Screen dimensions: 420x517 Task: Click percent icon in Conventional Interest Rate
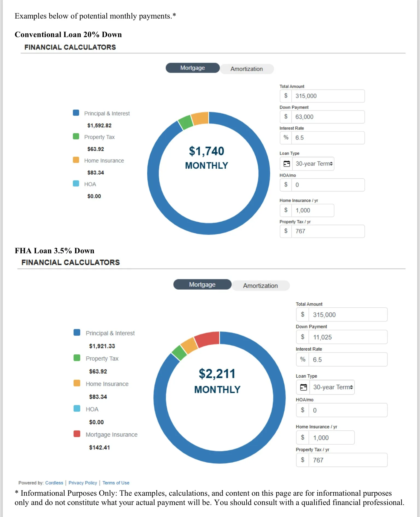coord(286,138)
